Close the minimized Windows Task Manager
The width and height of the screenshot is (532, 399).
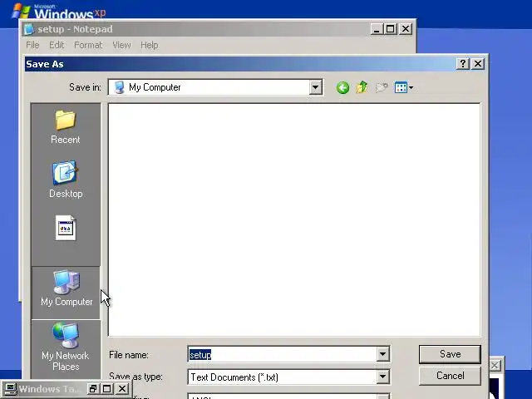[122, 389]
